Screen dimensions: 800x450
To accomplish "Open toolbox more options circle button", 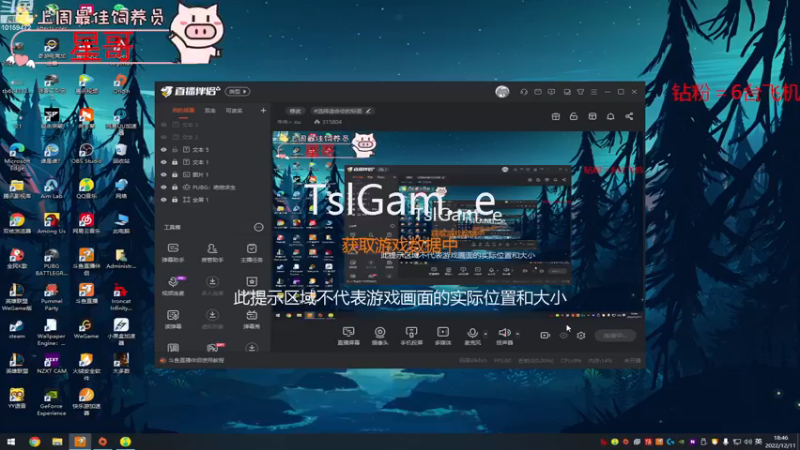I will pyautogui.click(x=259, y=227).
